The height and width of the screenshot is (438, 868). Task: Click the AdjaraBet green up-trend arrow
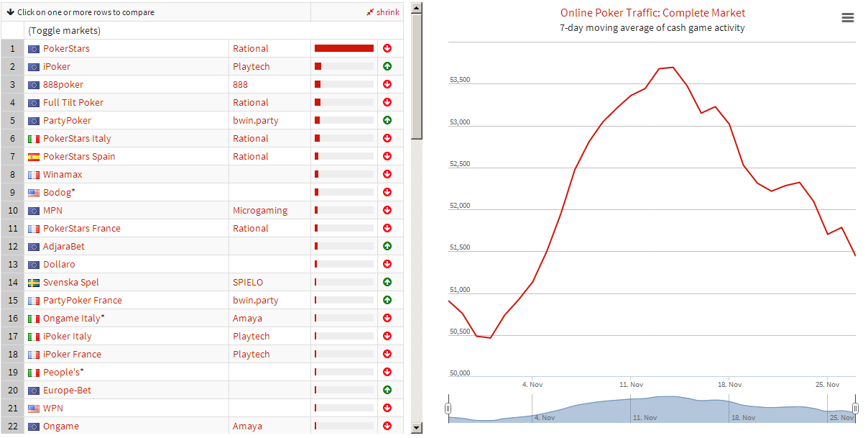[387, 246]
